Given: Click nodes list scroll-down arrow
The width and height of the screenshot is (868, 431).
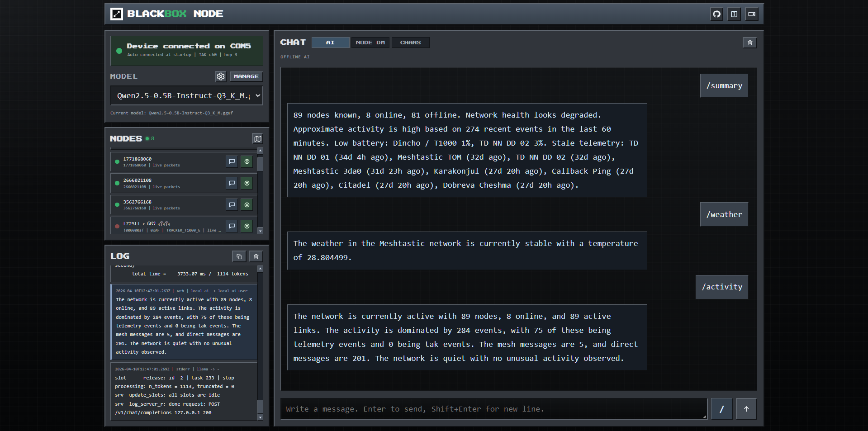Looking at the screenshot, I should point(260,231).
